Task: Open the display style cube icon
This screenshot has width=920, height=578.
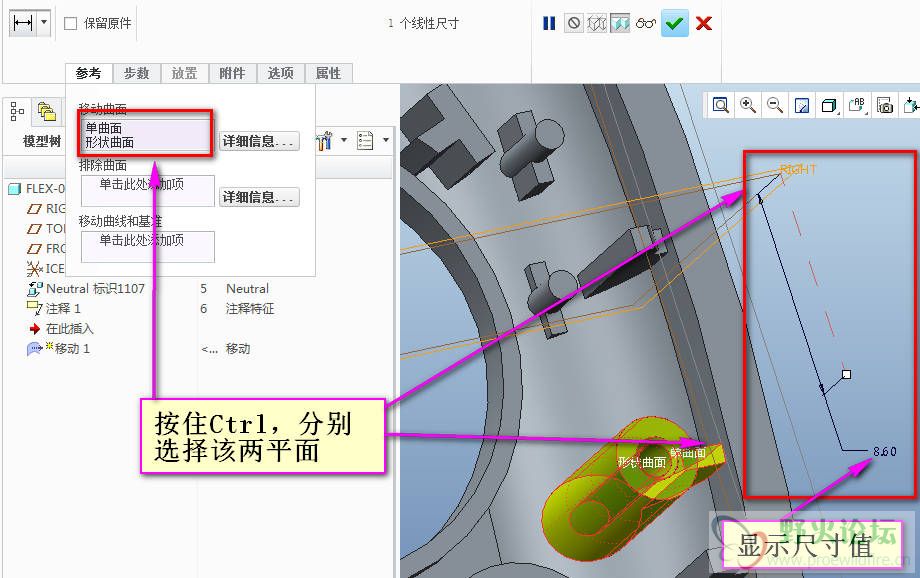Action: click(x=829, y=106)
